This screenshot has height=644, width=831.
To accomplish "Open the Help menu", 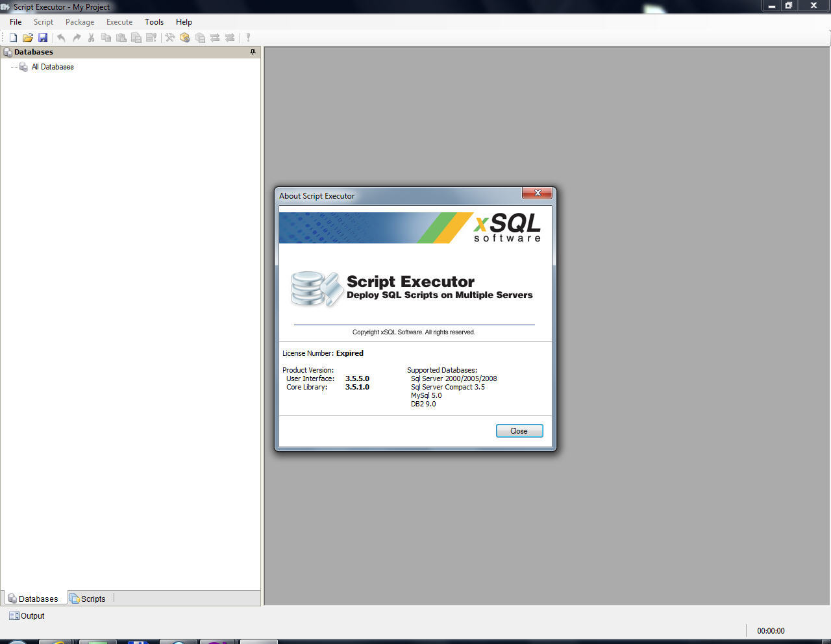I will coord(184,22).
